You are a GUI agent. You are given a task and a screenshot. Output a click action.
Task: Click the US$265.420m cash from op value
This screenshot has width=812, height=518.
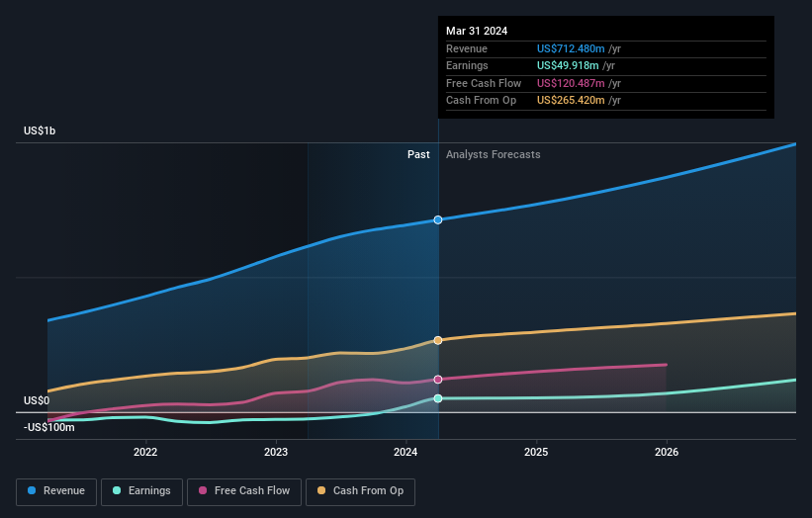pyautogui.click(x=571, y=101)
